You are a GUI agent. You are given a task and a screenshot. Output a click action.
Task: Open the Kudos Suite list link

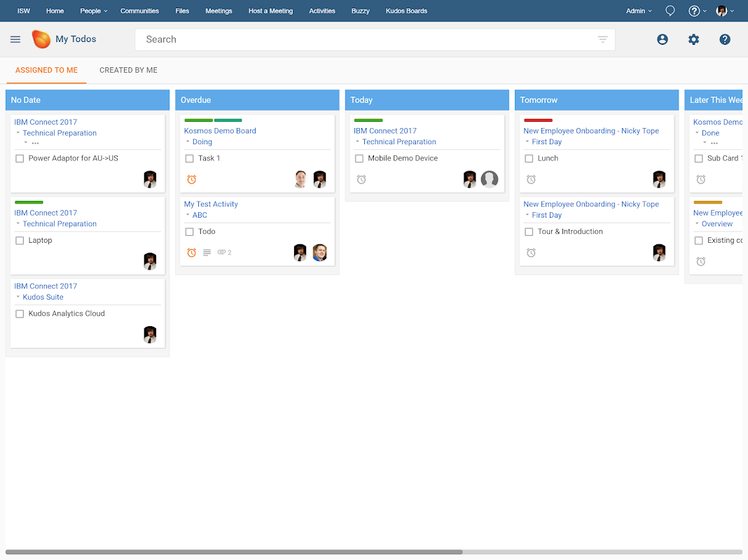click(x=43, y=297)
